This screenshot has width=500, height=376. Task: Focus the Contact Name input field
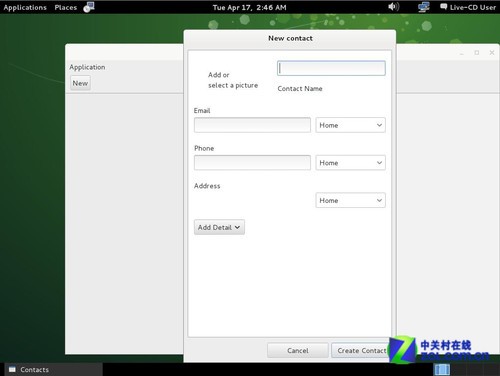331,68
